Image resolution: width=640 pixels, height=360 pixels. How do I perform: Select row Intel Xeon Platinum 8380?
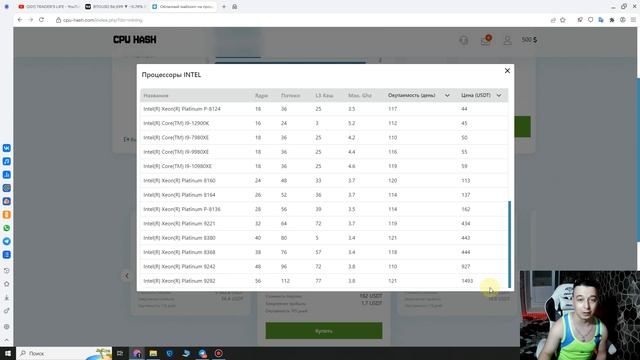click(x=324, y=238)
